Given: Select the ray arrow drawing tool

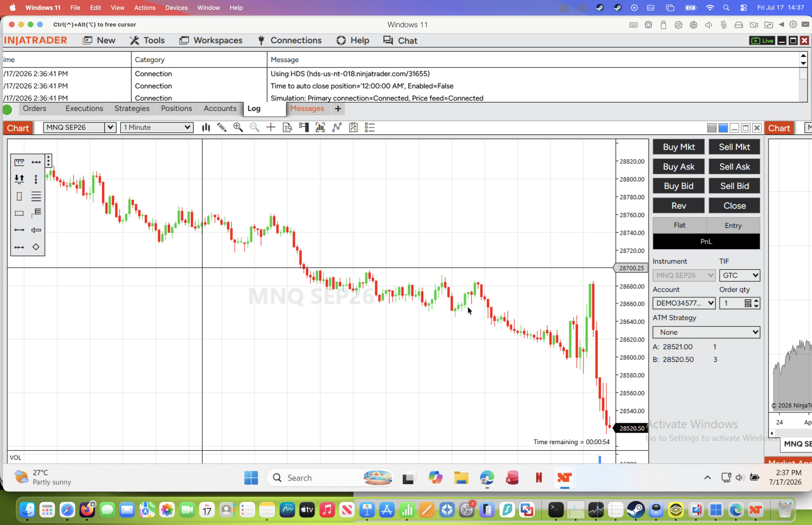Looking at the screenshot, I should (x=19, y=247).
